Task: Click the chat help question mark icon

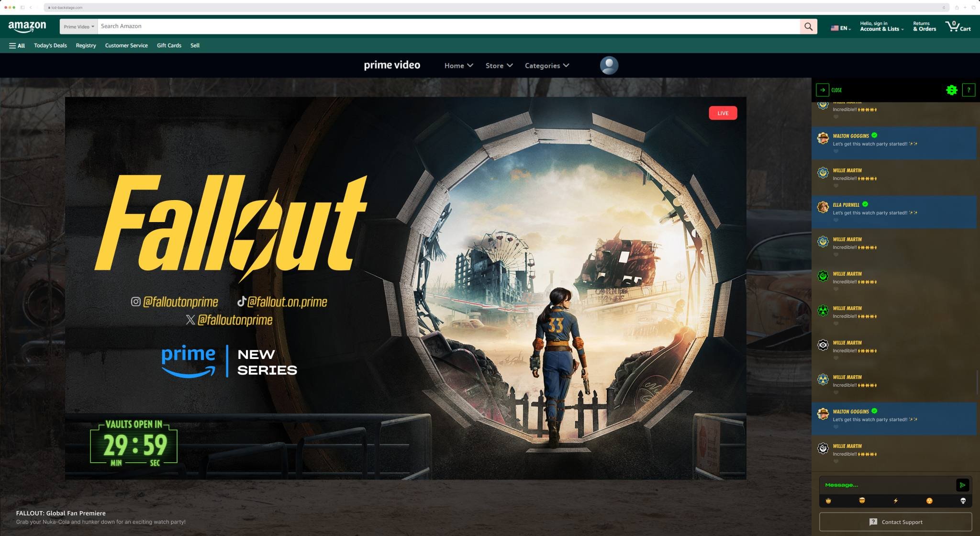Action: click(969, 89)
